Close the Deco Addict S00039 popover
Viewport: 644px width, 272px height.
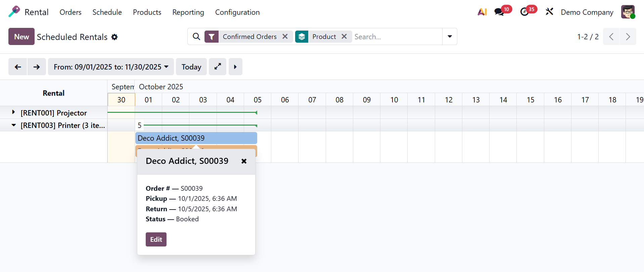(x=244, y=161)
